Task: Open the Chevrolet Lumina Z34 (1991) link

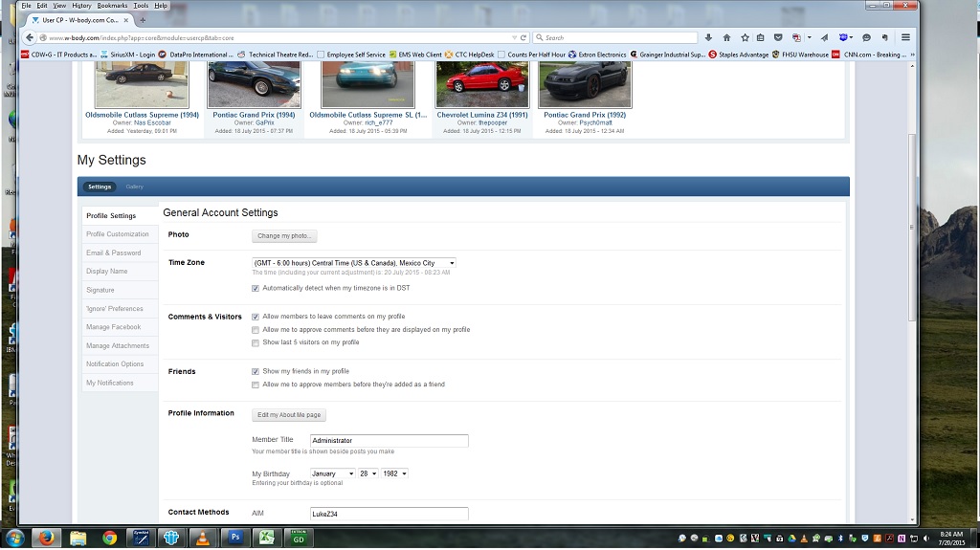Action: [x=482, y=115]
